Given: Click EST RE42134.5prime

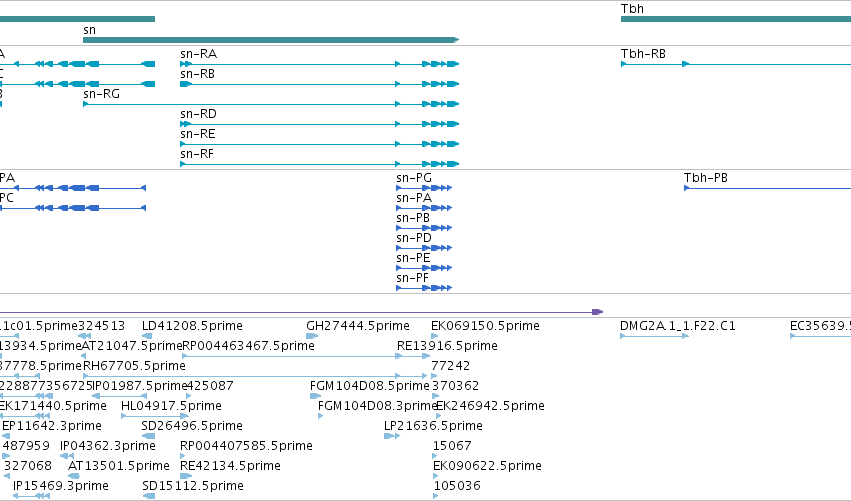Looking at the screenshot, I should (x=231, y=467).
